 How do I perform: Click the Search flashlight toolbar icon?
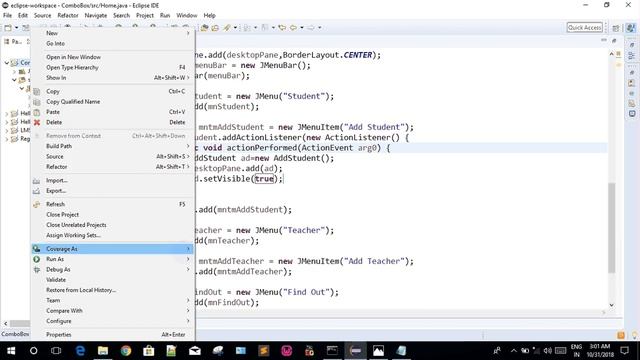click(x=227, y=27)
